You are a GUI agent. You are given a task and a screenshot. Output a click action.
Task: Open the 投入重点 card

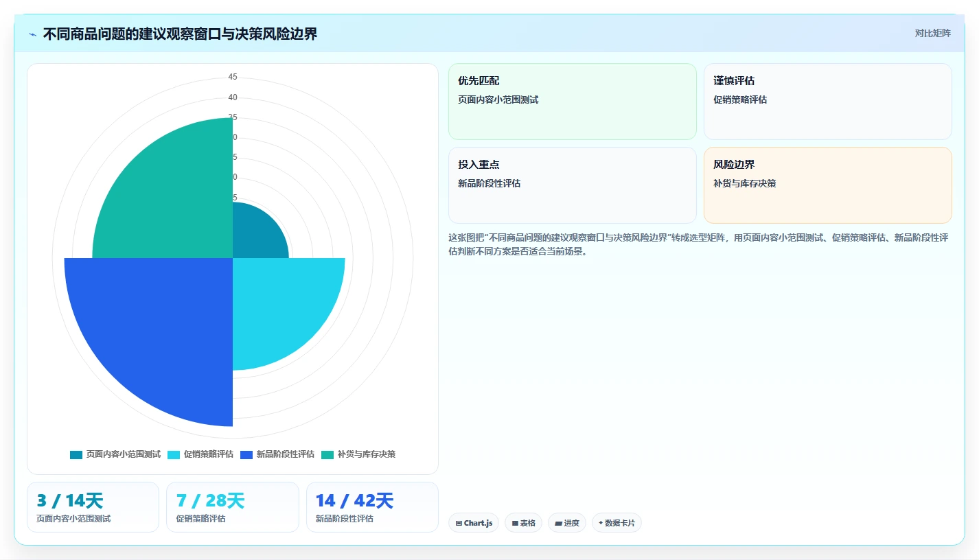tap(573, 185)
